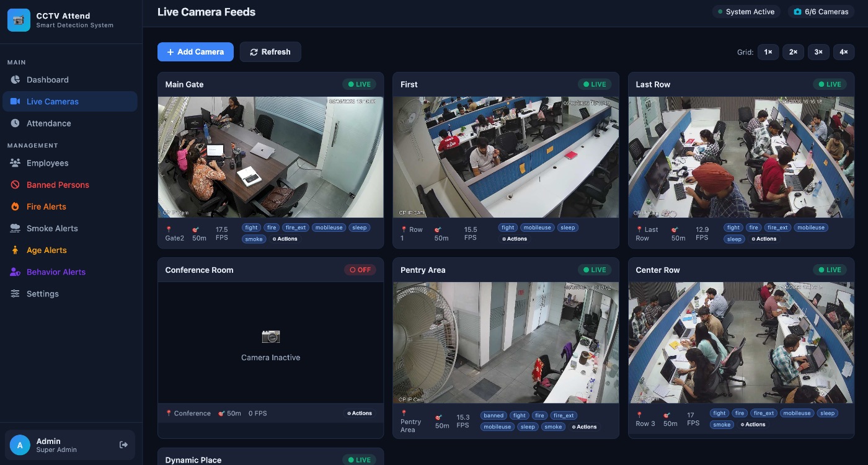Click the Attendance clock icon
Screen dimensions: 868x465
pyautogui.click(x=15, y=123)
